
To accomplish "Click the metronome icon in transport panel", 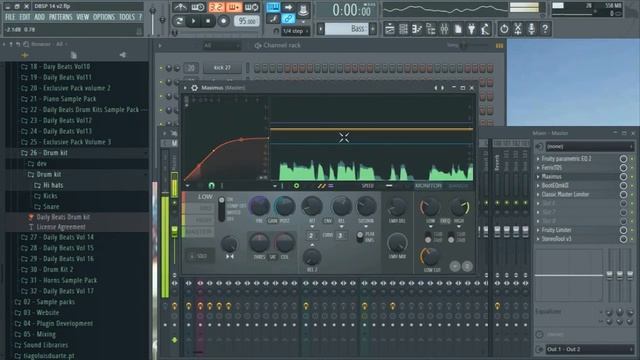I will [180, 7].
